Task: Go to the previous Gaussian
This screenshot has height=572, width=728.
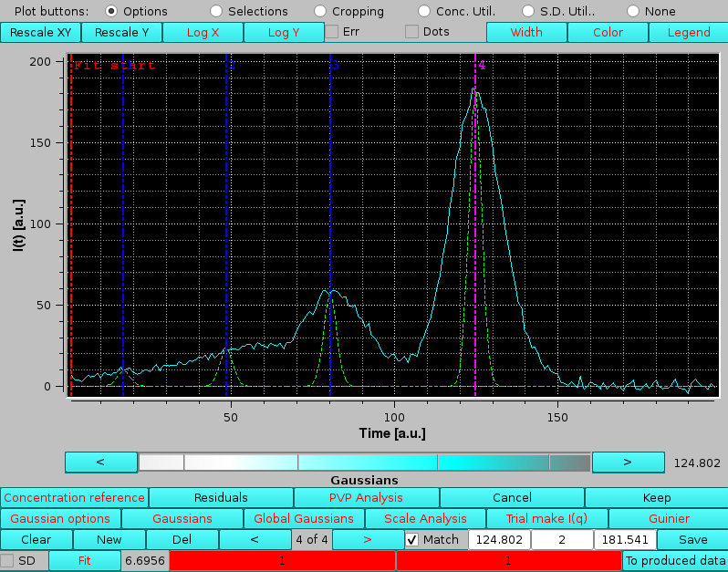Action: click(255, 540)
